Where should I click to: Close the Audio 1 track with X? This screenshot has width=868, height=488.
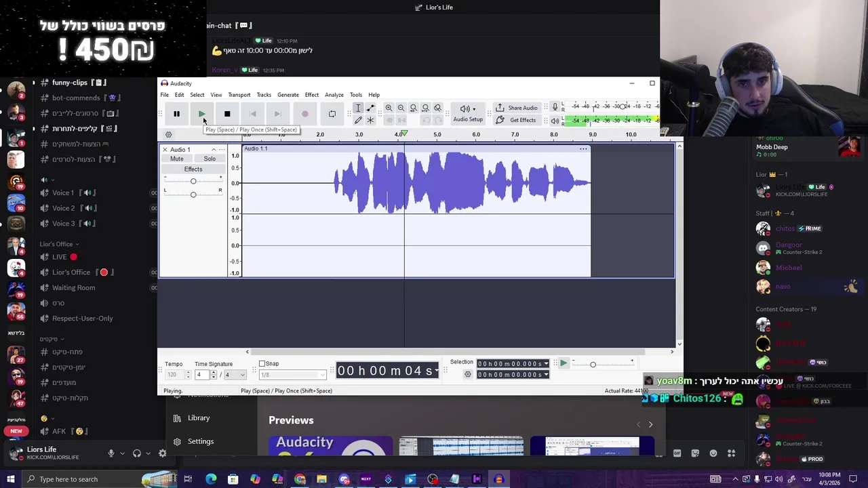[165, 150]
